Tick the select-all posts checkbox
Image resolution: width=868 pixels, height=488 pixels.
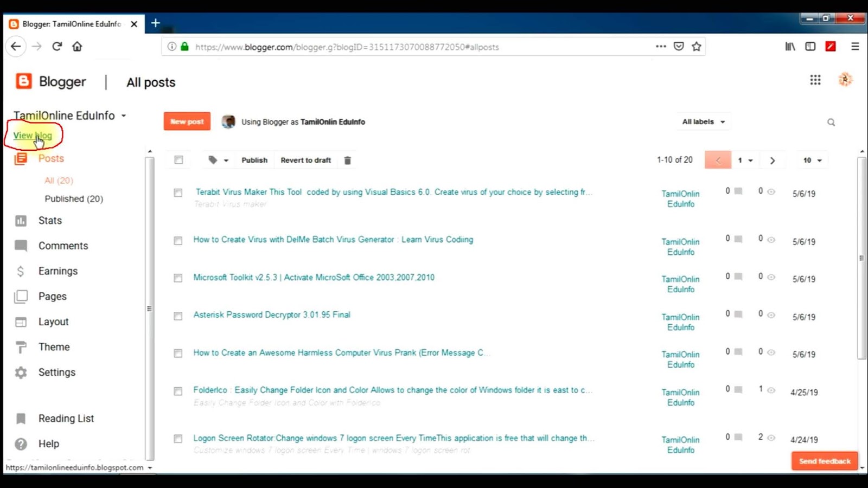pos(178,160)
